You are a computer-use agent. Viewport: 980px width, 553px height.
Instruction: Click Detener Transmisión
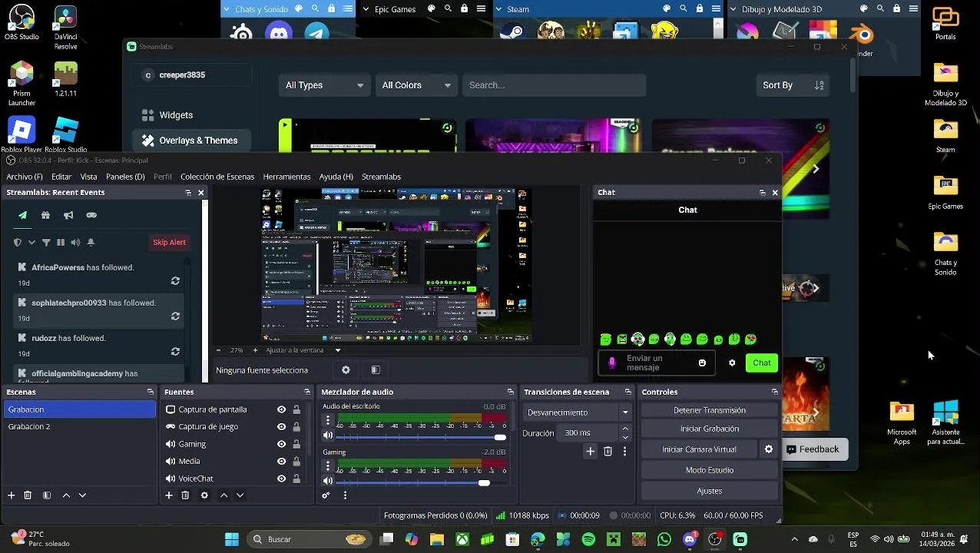[710, 410]
